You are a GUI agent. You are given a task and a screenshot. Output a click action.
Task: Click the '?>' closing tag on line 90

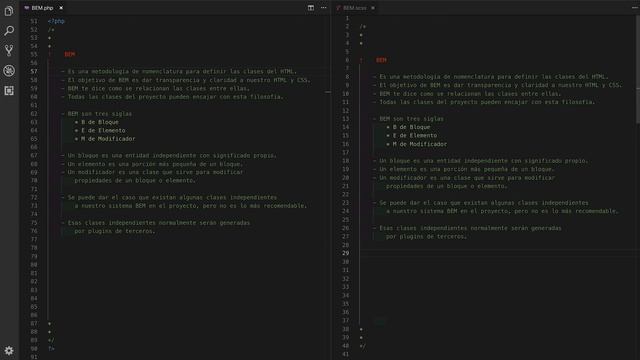51,349
